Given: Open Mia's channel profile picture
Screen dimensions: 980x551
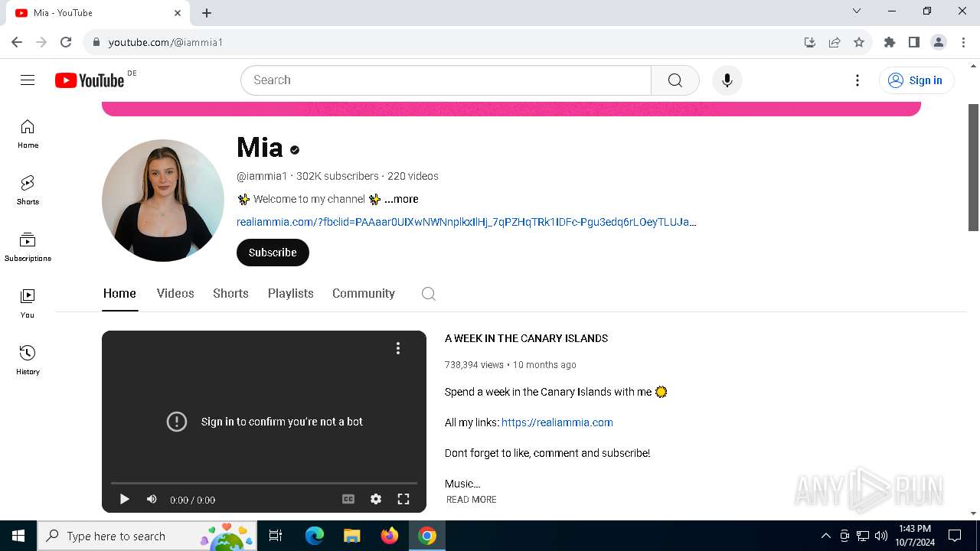Looking at the screenshot, I should pos(163,201).
